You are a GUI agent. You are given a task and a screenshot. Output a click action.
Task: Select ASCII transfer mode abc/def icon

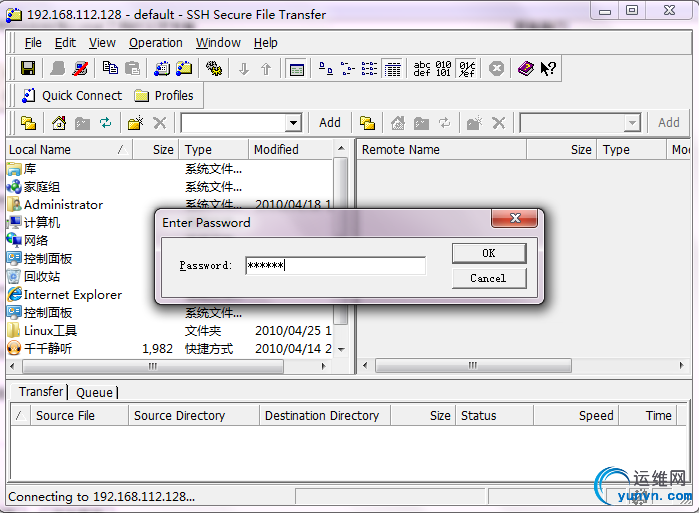coord(422,69)
